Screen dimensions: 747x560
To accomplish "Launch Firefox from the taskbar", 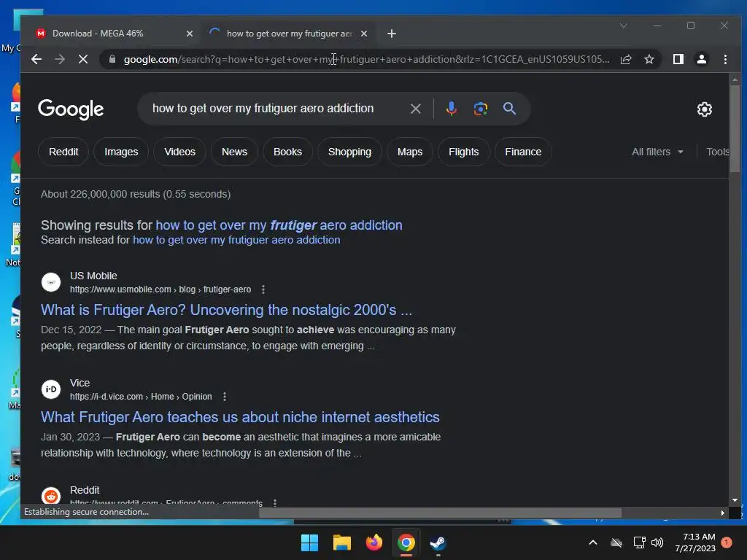I will pos(374,542).
